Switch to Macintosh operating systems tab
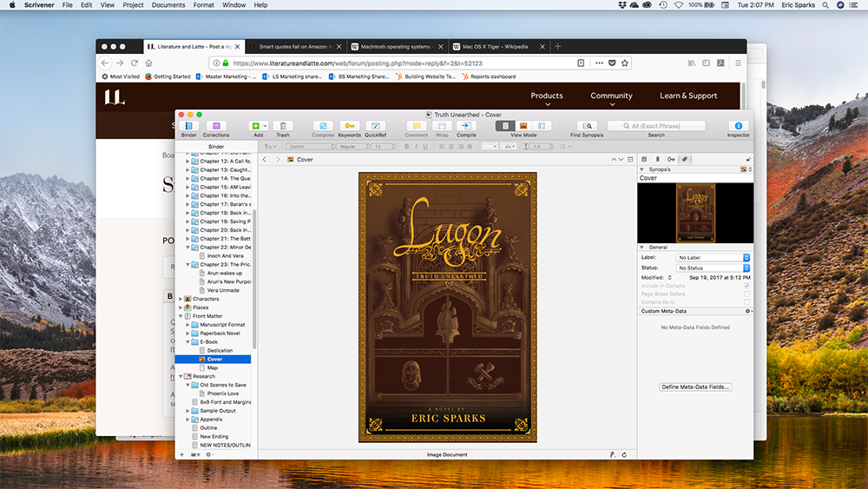The width and height of the screenshot is (868, 489). 397,47
